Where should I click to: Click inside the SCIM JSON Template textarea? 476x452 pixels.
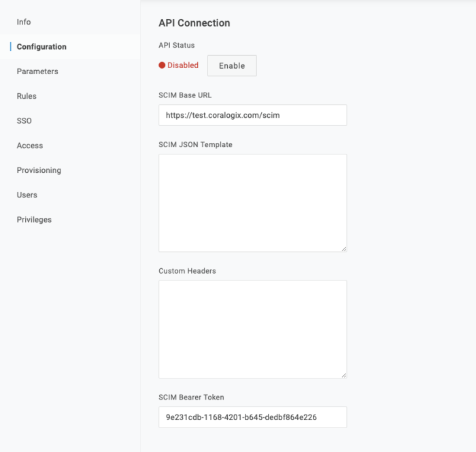coord(252,203)
